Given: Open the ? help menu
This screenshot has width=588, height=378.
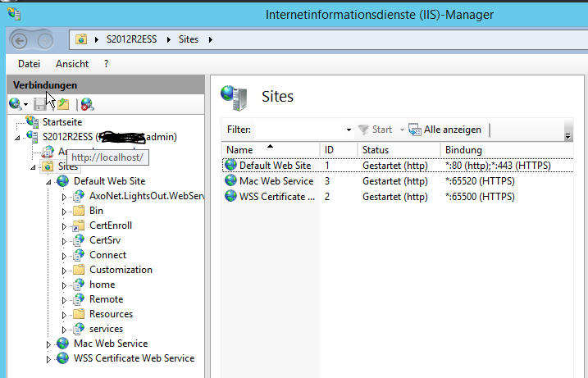Looking at the screenshot, I should 106,64.
